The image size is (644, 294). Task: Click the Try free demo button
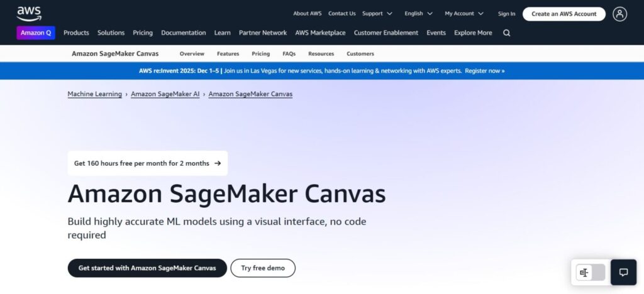[x=263, y=268]
